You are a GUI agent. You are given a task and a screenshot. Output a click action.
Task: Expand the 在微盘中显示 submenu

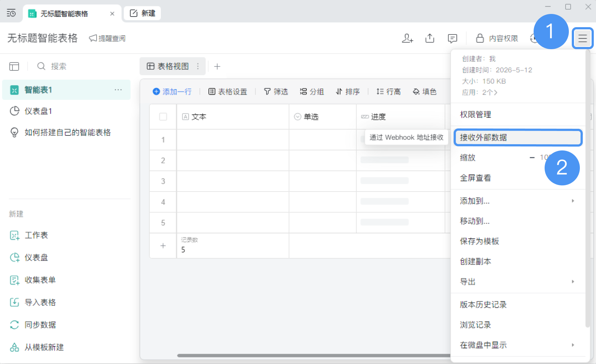coord(518,345)
